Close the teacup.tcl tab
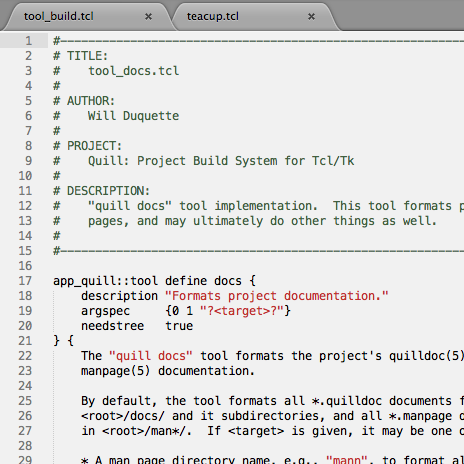The height and width of the screenshot is (464, 464). 311,16
